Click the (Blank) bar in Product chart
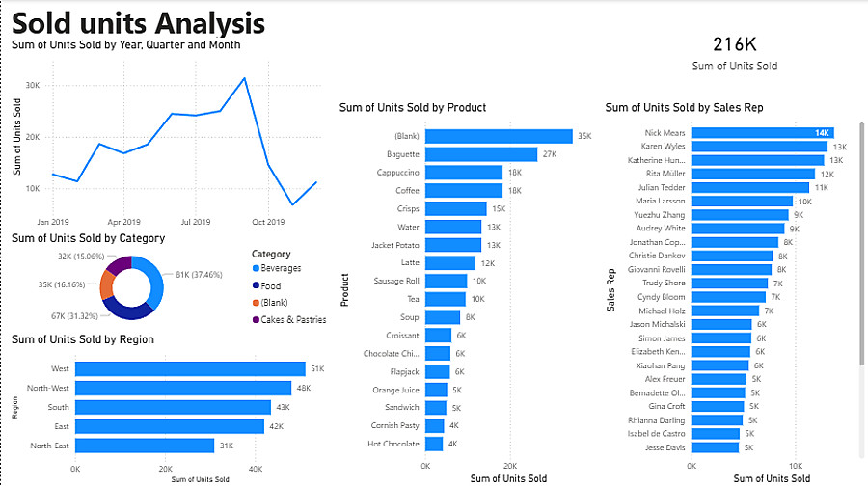 tap(498, 136)
